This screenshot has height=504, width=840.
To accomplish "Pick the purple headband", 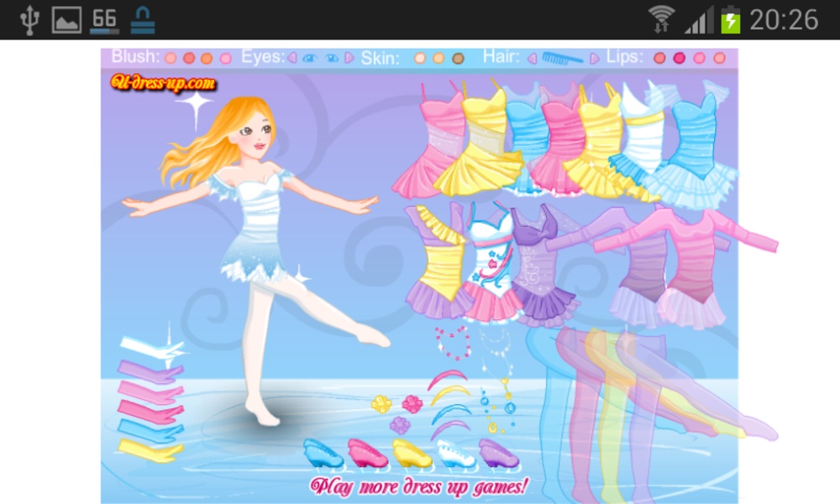I will pyautogui.click(x=450, y=429).
